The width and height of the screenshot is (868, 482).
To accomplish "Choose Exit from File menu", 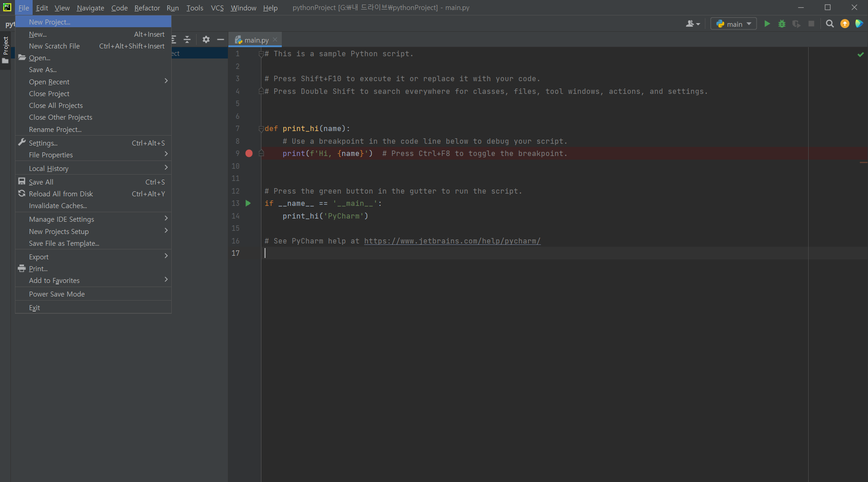I will pyautogui.click(x=93, y=307).
